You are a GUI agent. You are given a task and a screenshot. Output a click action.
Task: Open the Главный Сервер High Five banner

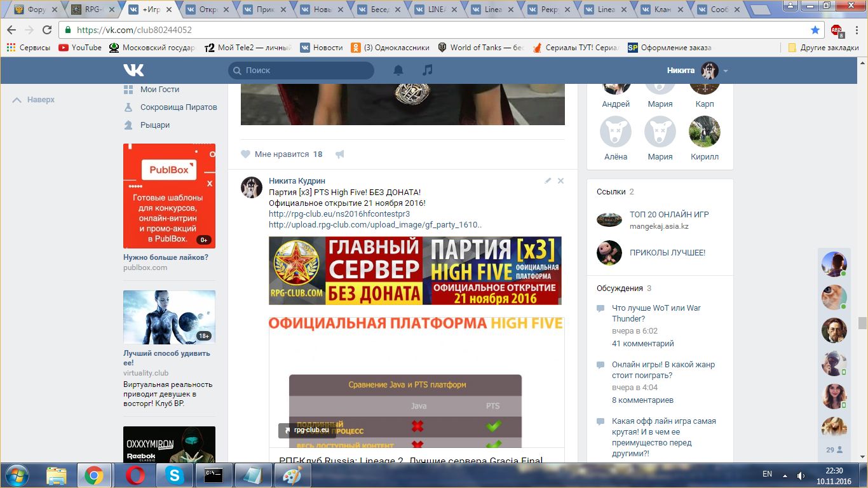[415, 271]
